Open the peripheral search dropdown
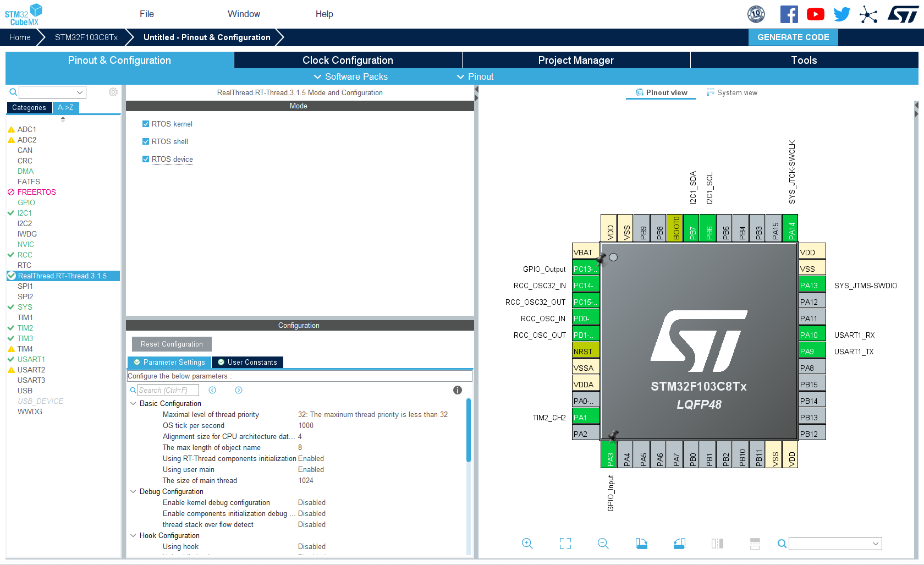Image resolution: width=924 pixels, height=565 pixels. (x=80, y=92)
